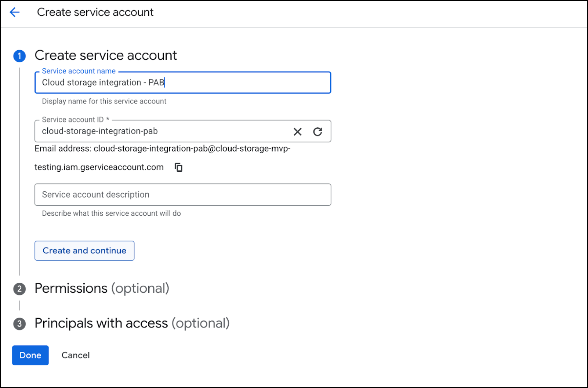Click the blue Done button
The width and height of the screenshot is (588, 388).
(x=30, y=355)
